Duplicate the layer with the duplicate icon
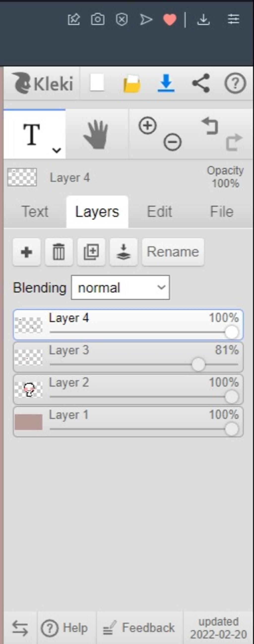 91,252
